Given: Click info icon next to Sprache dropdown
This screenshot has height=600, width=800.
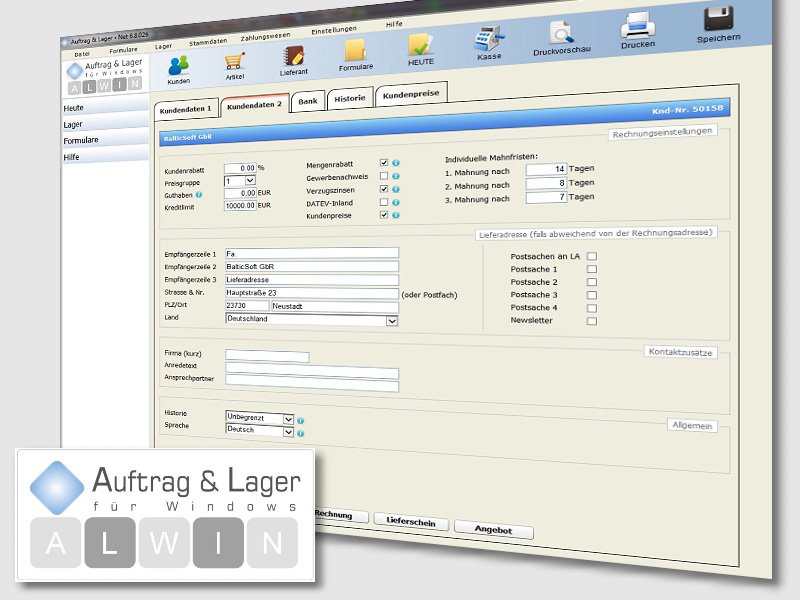Looking at the screenshot, I should pos(301,434).
